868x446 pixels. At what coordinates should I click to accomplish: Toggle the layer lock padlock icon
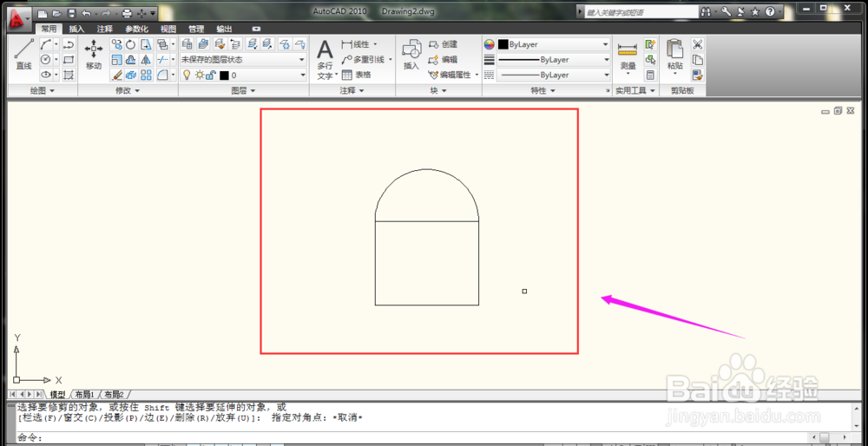point(210,75)
